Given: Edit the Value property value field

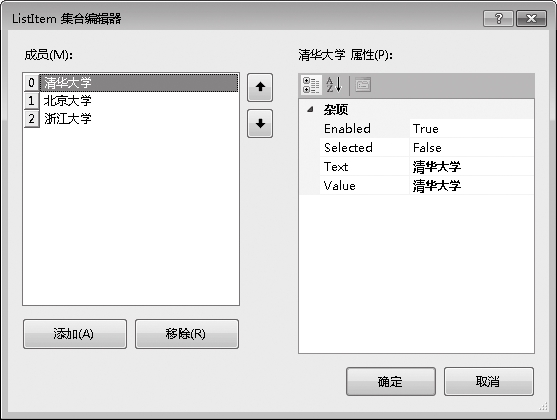Looking at the screenshot, I should tap(471, 185).
